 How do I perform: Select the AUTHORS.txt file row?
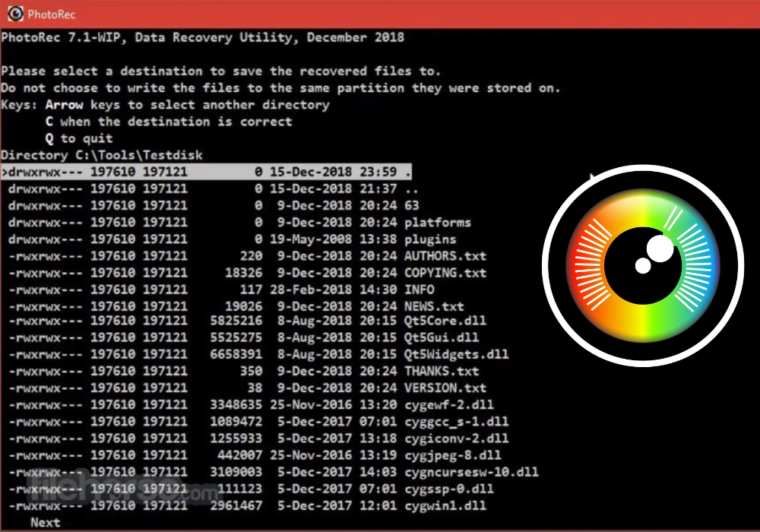point(247,256)
